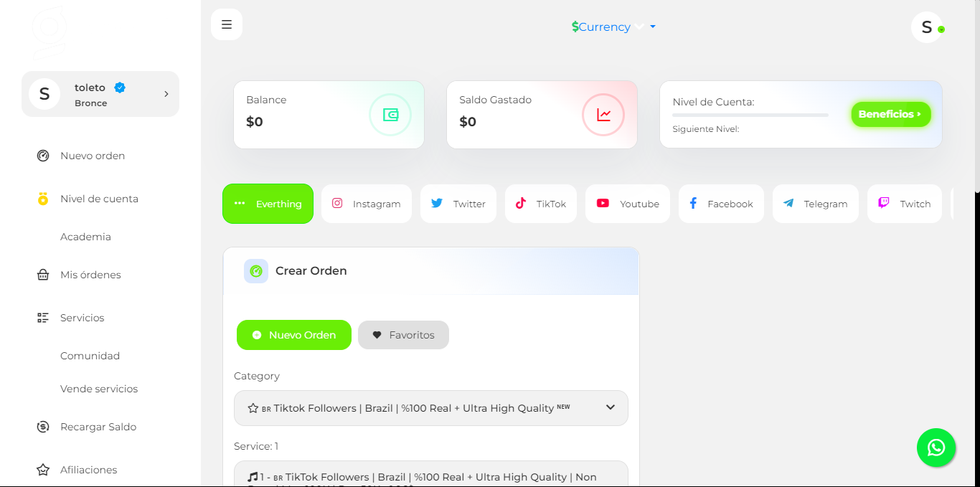
Task: Expand the toleto profile card chevron
Action: tap(166, 94)
